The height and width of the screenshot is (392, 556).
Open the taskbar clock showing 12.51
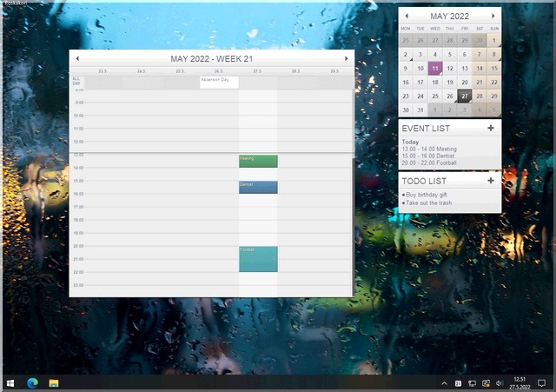tap(520, 383)
